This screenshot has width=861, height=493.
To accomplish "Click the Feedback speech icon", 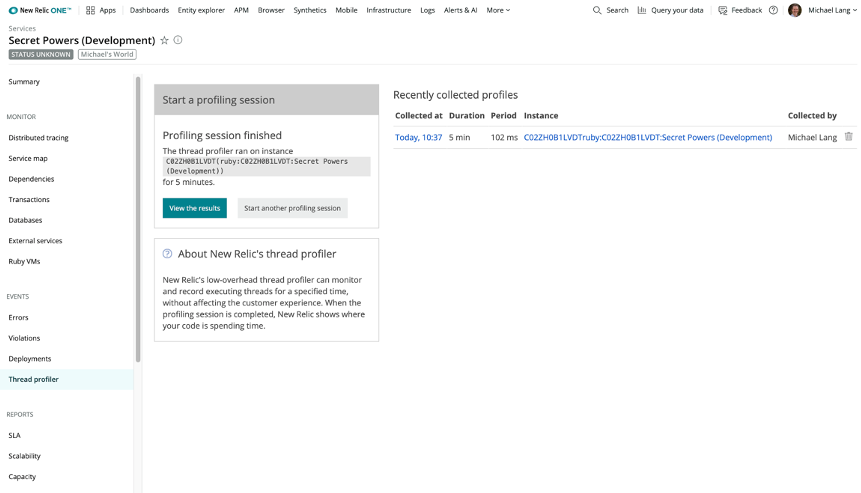I will (x=723, y=10).
